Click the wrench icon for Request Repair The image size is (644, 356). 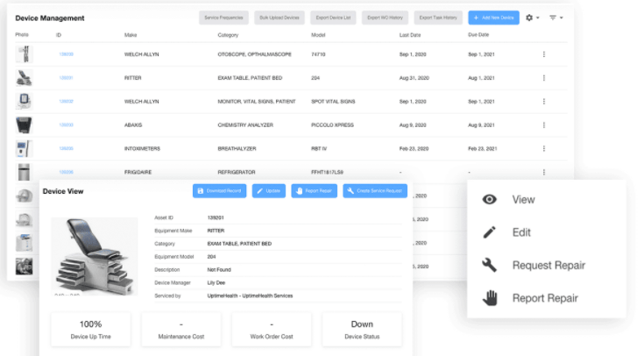point(491,265)
